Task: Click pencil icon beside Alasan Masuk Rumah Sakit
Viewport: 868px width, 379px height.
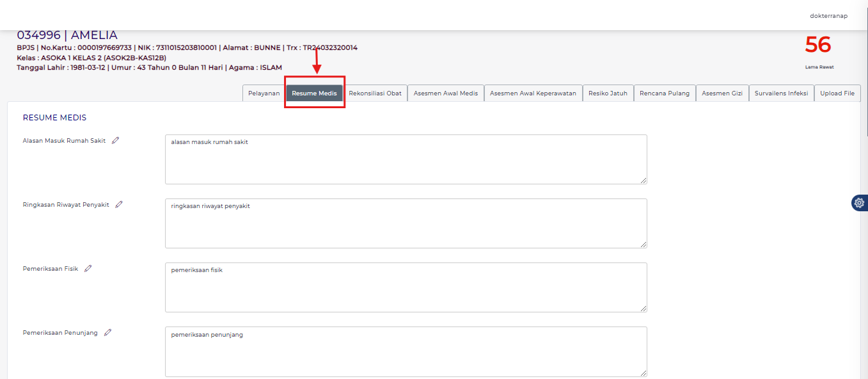Action: point(115,141)
